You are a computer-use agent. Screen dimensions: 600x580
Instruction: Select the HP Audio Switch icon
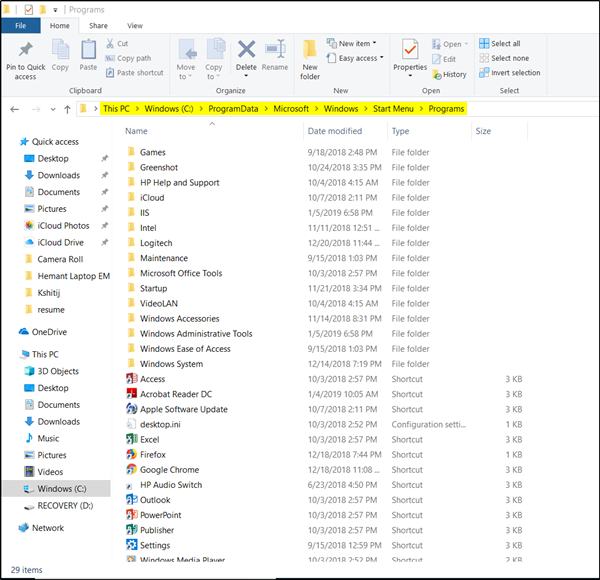pyautogui.click(x=129, y=486)
